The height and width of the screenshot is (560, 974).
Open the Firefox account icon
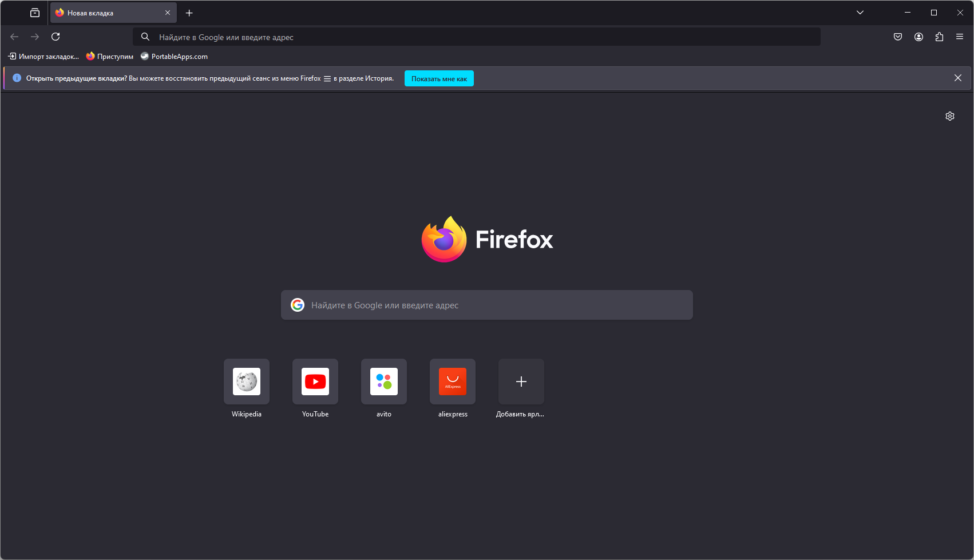coord(918,37)
